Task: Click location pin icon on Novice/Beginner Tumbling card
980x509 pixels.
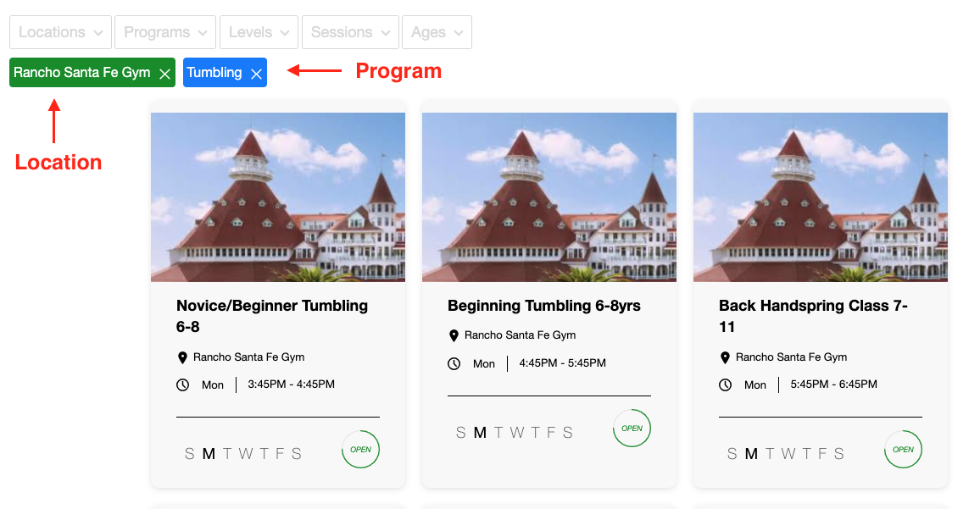Action: pyautogui.click(x=182, y=357)
